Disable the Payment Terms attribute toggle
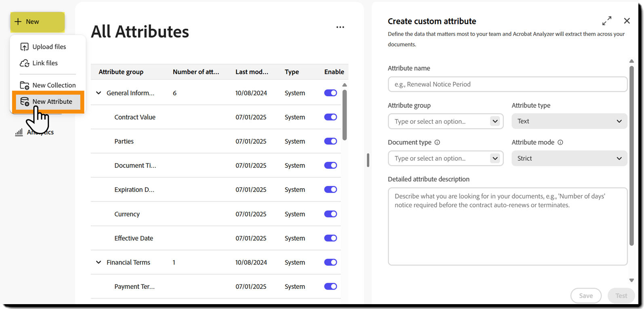 (330, 286)
